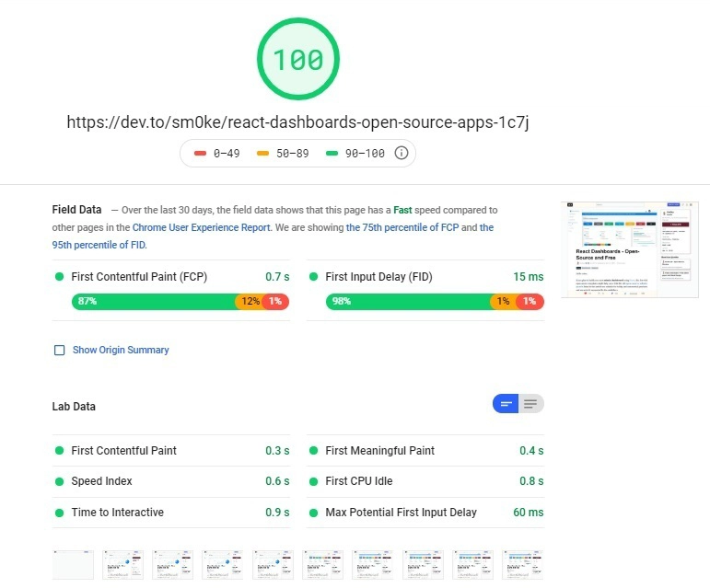Switch Lab Data to compact view toggle

[506, 404]
